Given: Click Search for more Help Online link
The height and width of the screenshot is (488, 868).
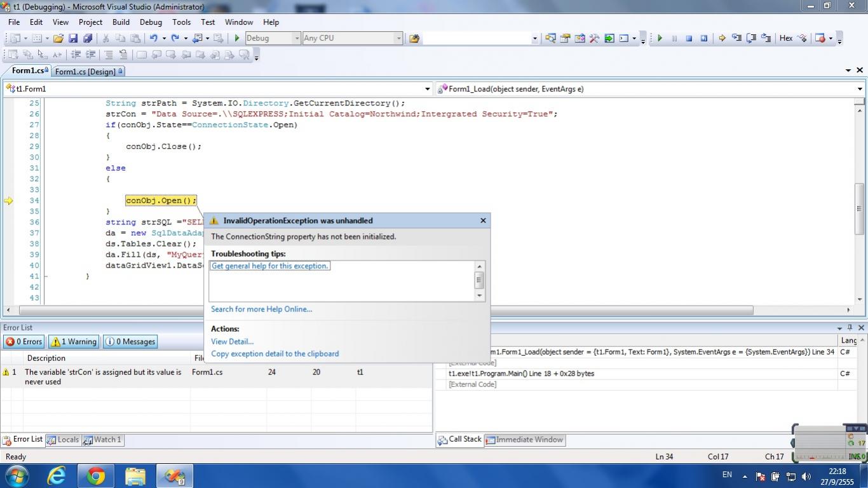Looking at the screenshot, I should point(261,309).
